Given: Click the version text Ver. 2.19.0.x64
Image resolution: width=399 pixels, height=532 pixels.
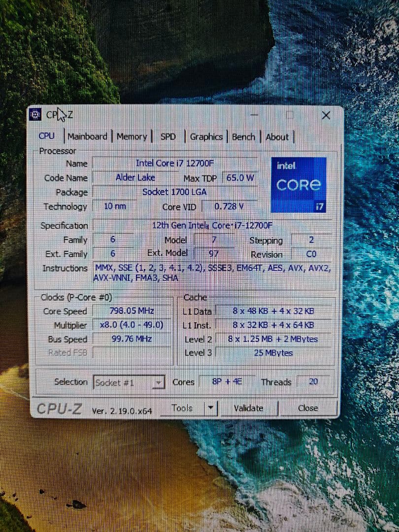Looking at the screenshot, I should point(122,411).
